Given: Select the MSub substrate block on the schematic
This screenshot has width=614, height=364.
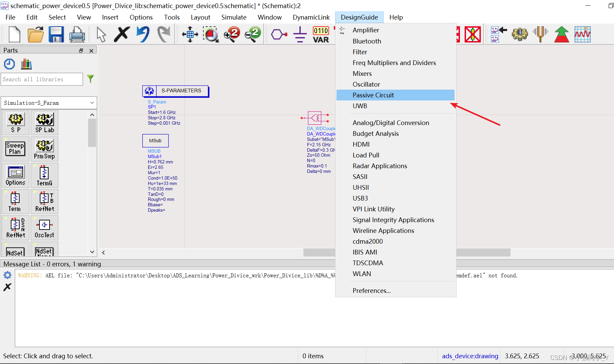Looking at the screenshot, I should pos(155,141).
